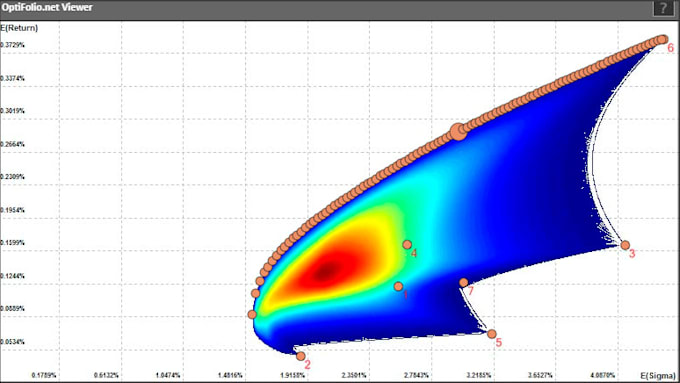The height and width of the screenshot is (383, 680).
Task: Click the 3.2185% sigma axis value
Action: [x=479, y=375]
